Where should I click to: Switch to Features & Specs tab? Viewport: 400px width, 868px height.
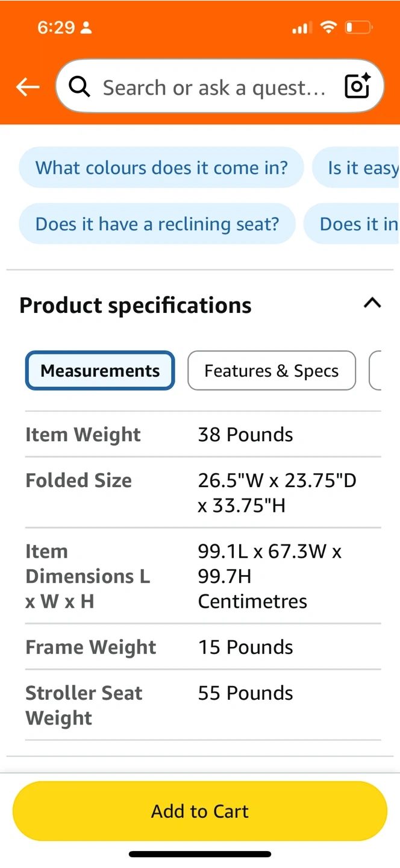(x=272, y=371)
